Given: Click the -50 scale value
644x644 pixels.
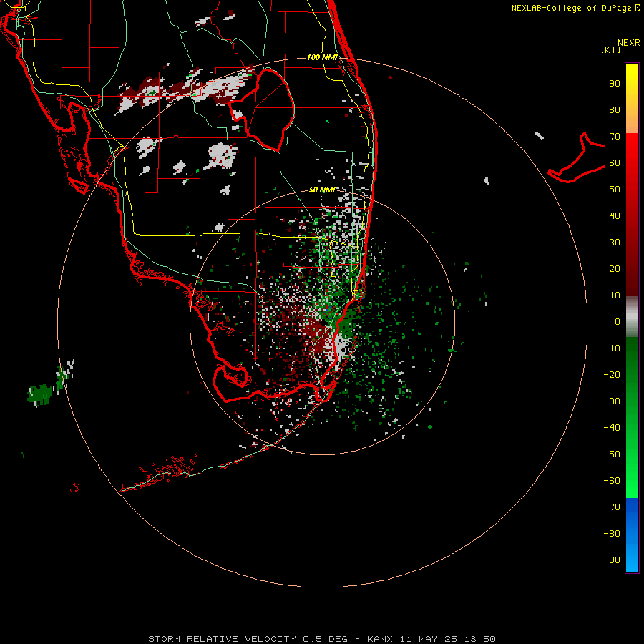Looking at the screenshot, I should tap(612, 454).
